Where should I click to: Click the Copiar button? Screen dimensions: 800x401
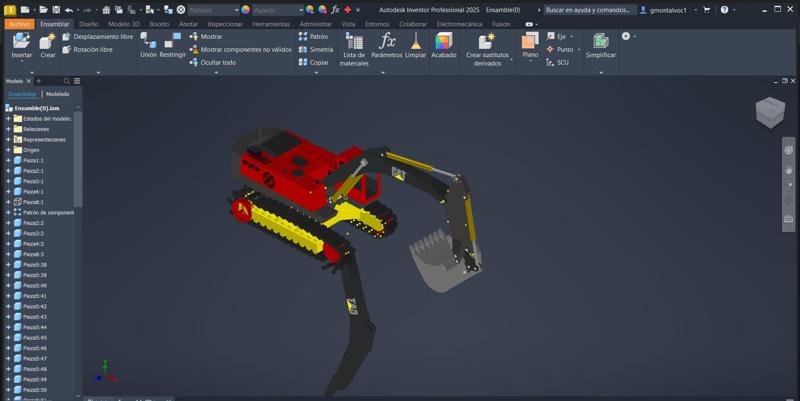(314, 62)
